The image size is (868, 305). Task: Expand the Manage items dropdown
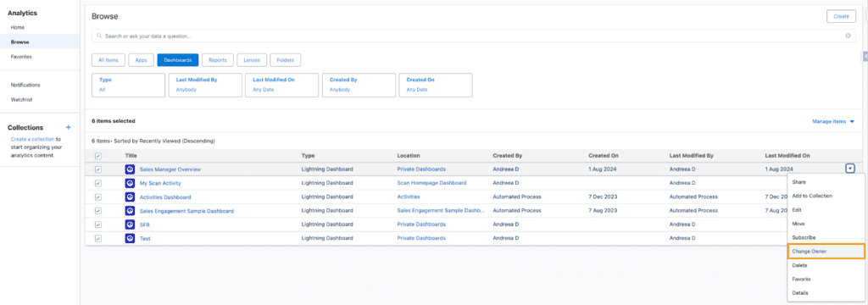coord(833,121)
